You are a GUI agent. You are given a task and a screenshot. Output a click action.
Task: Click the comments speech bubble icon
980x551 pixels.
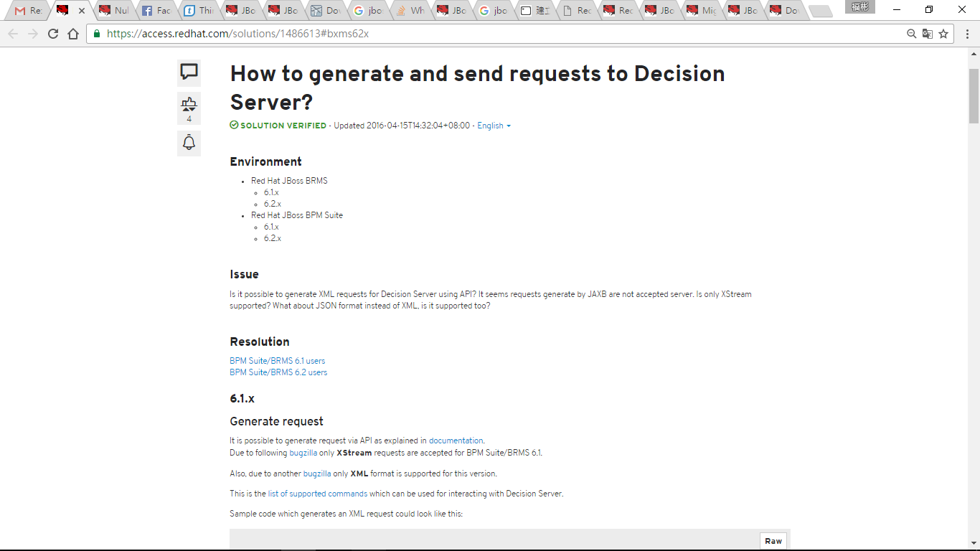189,72
